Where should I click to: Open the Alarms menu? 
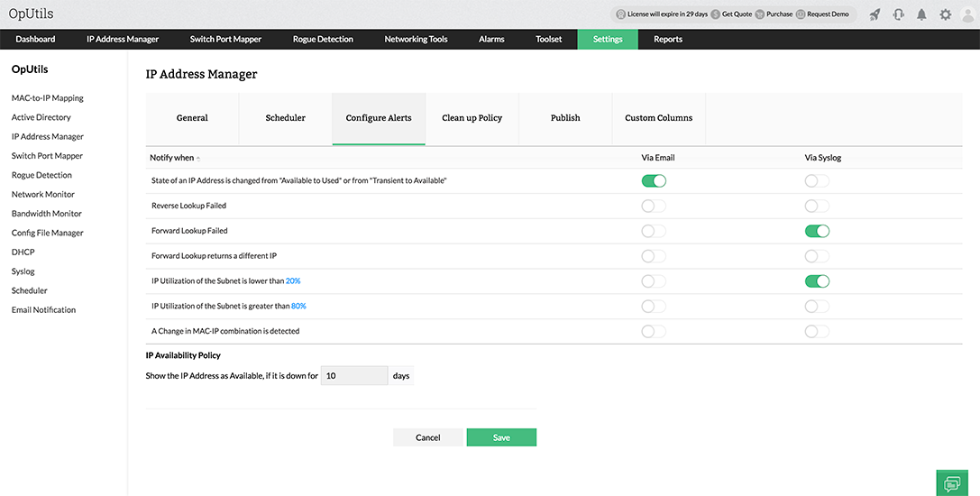(492, 39)
